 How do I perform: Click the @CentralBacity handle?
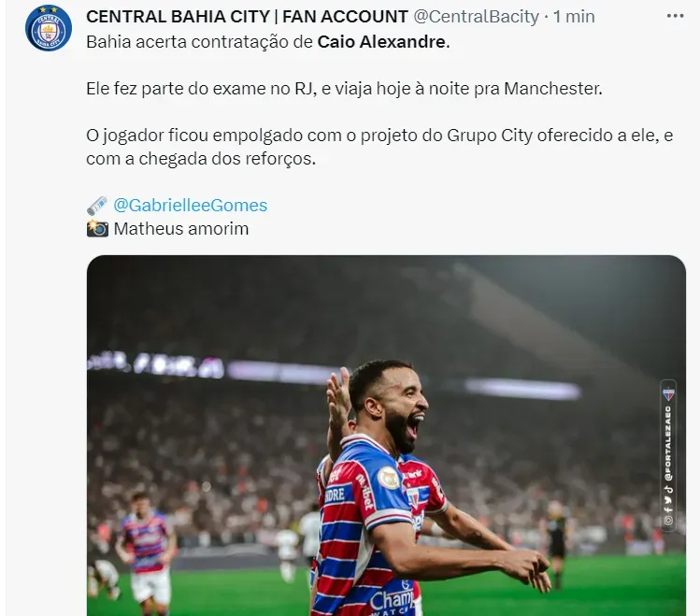(476, 17)
